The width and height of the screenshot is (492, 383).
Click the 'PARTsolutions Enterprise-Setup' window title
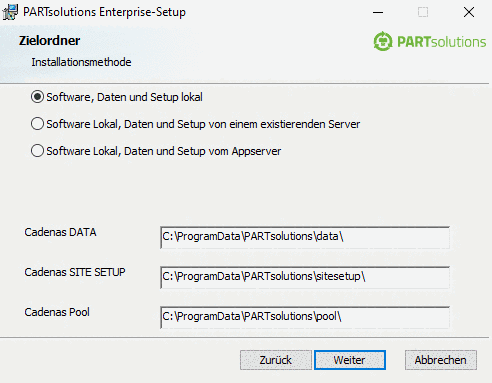pyautogui.click(x=104, y=12)
